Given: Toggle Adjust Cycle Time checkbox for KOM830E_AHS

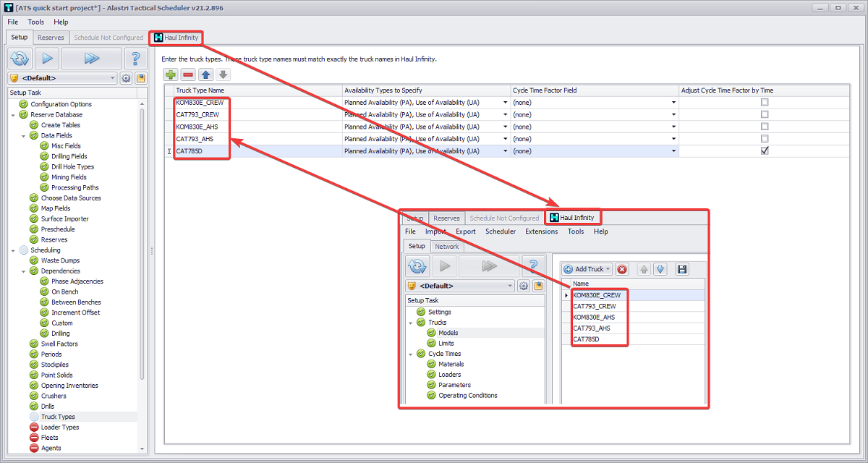Looking at the screenshot, I should point(765,127).
